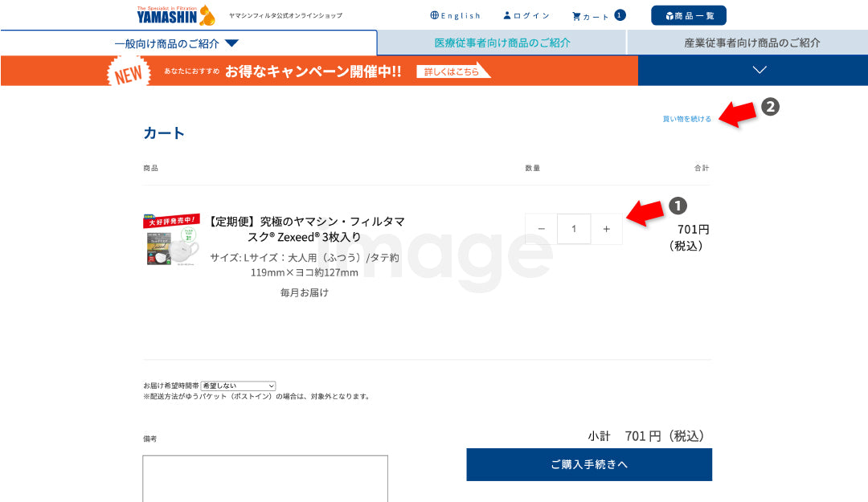
Task: Click the box icon in 商品一覧 button
Action: (x=669, y=16)
